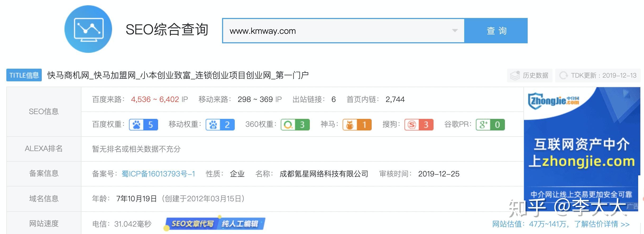Click 首页内链 value 2,744
Viewport: 644px width, 234px height.
(395, 99)
